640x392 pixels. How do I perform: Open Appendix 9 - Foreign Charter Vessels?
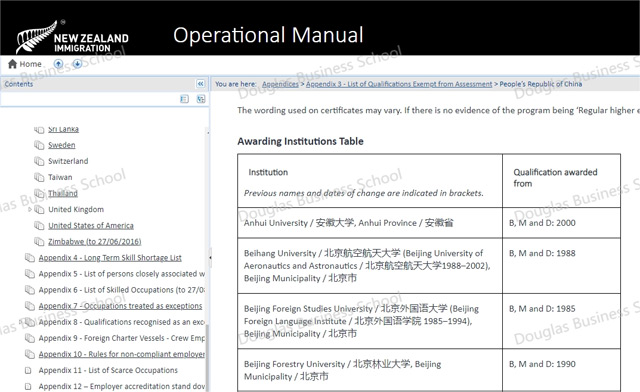click(x=122, y=338)
